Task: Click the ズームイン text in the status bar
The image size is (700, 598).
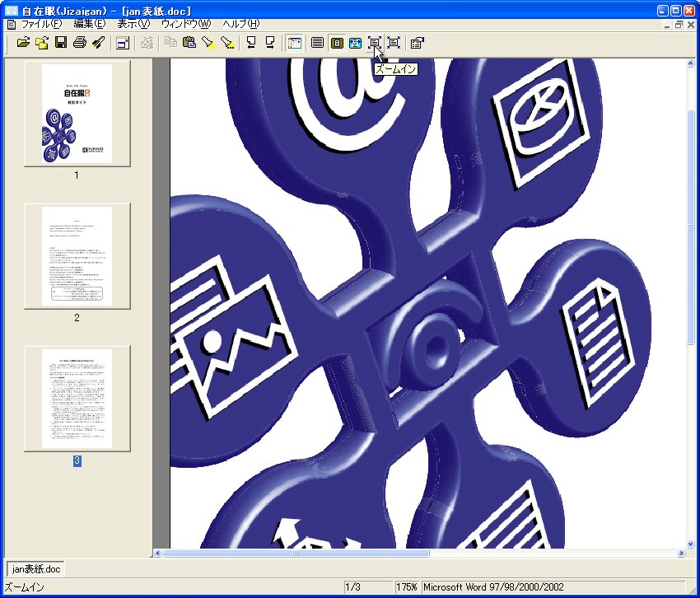Action: [25, 587]
